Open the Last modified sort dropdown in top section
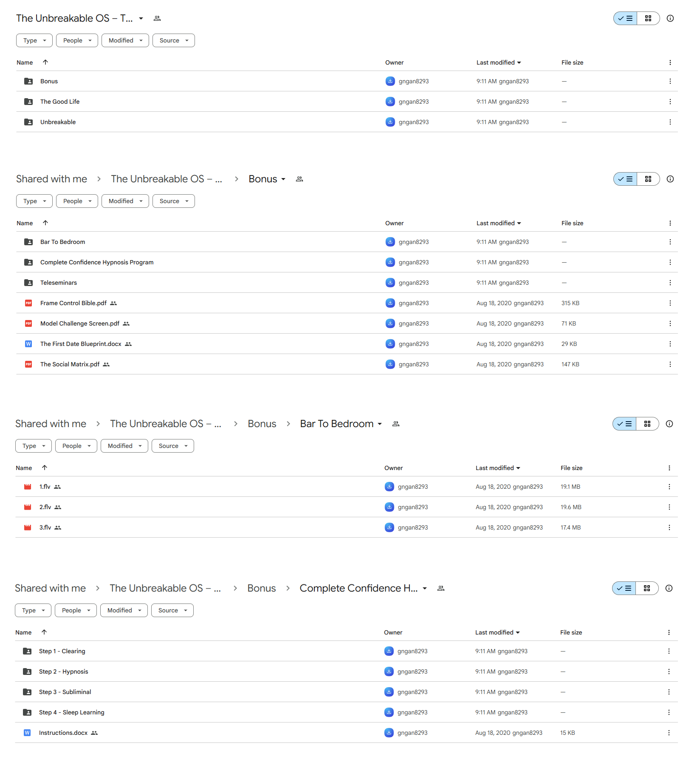Viewport: 700px width, 765px height. [x=499, y=62]
